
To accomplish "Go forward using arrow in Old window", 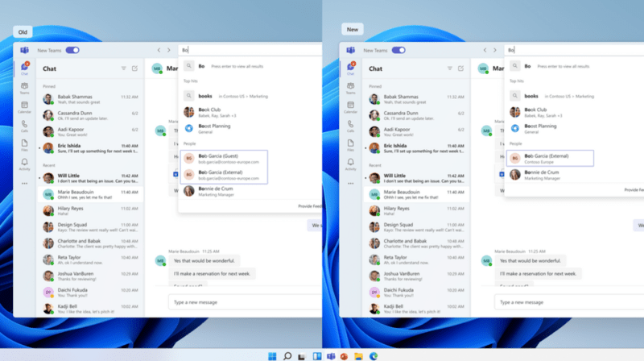I will tap(169, 50).
